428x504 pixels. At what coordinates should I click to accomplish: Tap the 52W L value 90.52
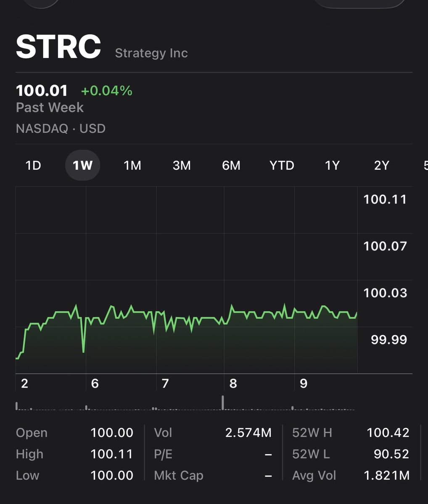(391, 454)
